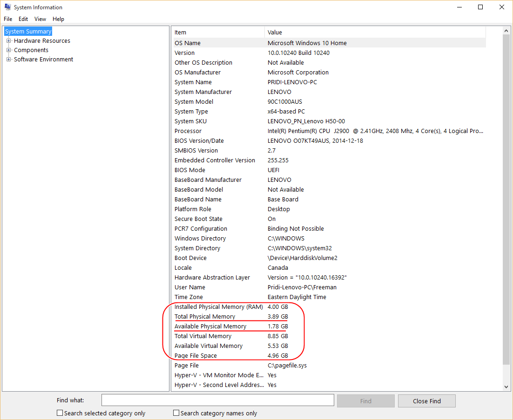Viewport: 513px width, 420px height.
Task: Click the System Information app icon in title bar
Action: 7,7
